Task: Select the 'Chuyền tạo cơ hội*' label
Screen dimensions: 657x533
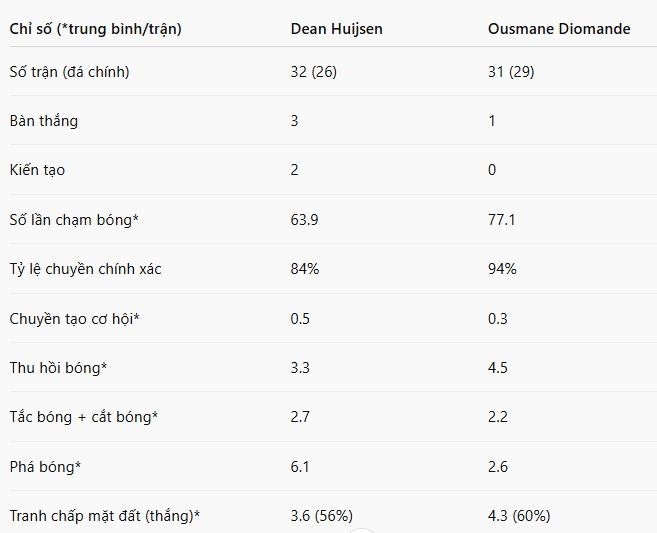Action: coord(75,318)
